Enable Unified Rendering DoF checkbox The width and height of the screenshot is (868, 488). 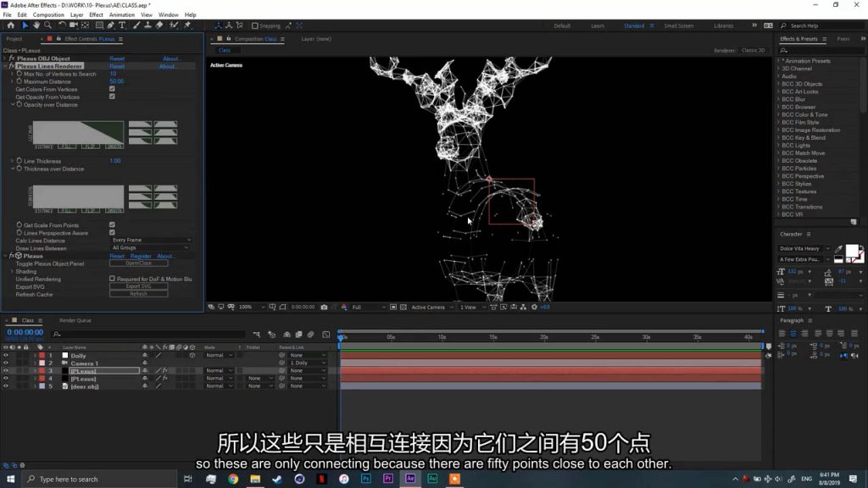click(x=113, y=279)
